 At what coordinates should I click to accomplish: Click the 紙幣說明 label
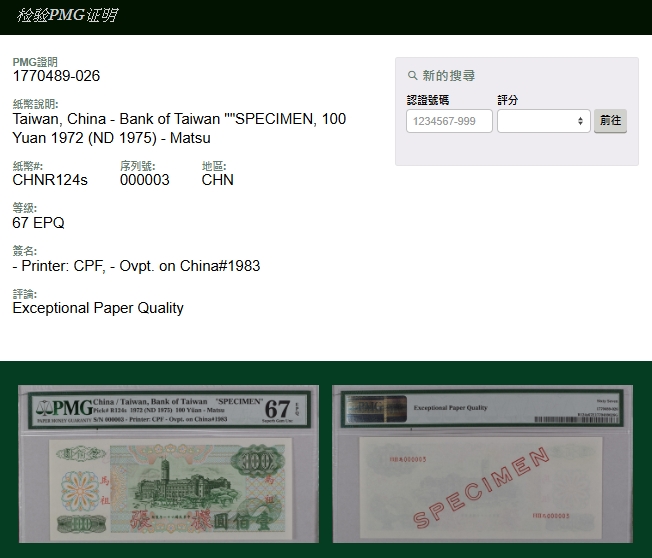(35, 104)
